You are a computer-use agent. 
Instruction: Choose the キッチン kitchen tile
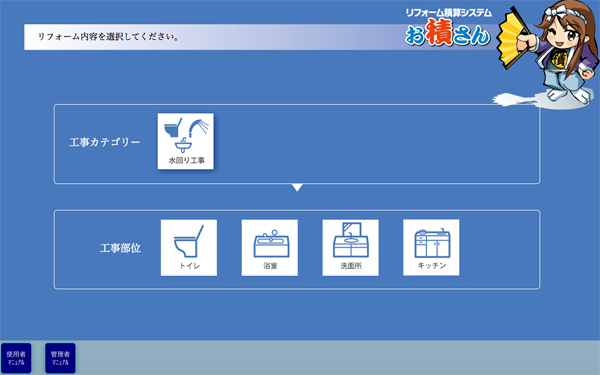tap(431, 248)
